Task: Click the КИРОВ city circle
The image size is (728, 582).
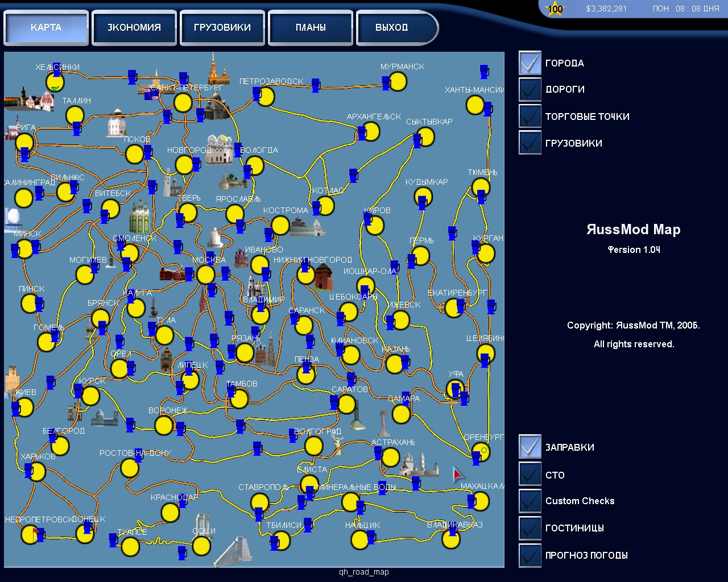Action: pos(375,226)
